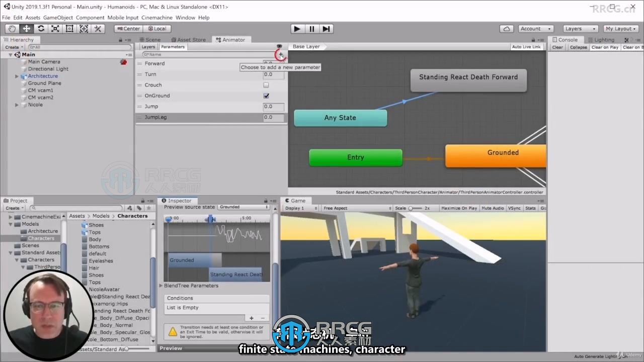Toggle Stats overlay in Game view
The image size is (644, 362).
click(530, 208)
